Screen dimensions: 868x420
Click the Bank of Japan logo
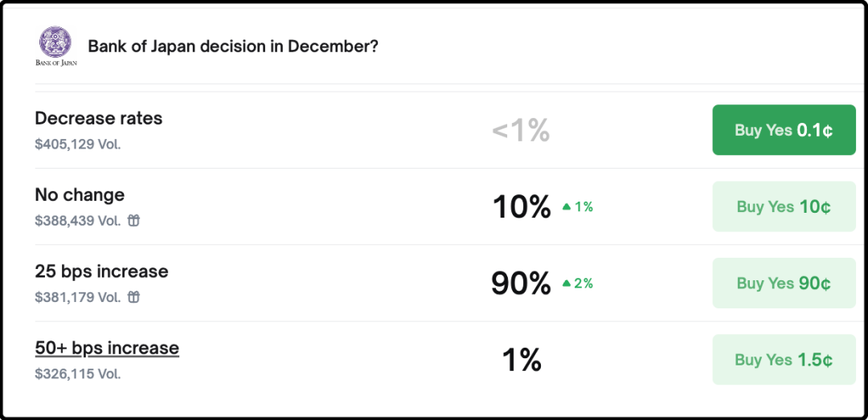coord(55,46)
